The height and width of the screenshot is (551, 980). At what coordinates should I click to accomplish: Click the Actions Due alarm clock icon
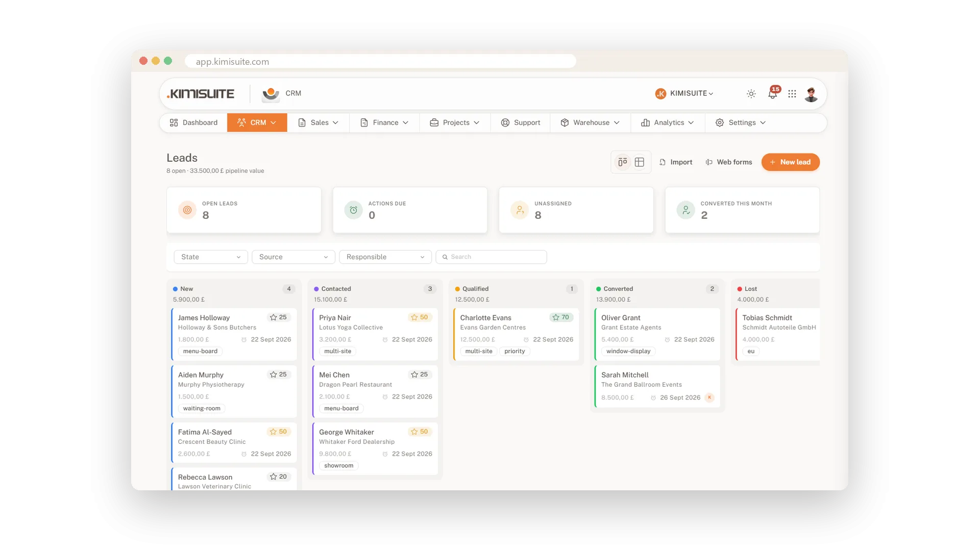(353, 210)
